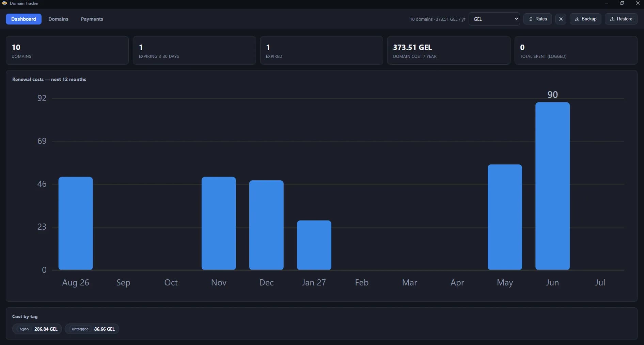The width and height of the screenshot is (644, 345).
Task: Open the GEL currency dropdown
Action: pos(494,19)
